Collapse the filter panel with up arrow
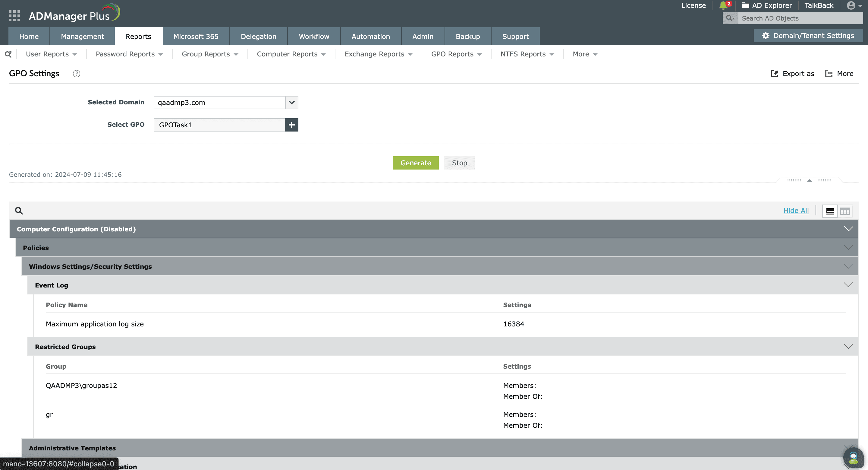Image resolution: width=868 pixels, height=470 pixels. coord(809,181)
